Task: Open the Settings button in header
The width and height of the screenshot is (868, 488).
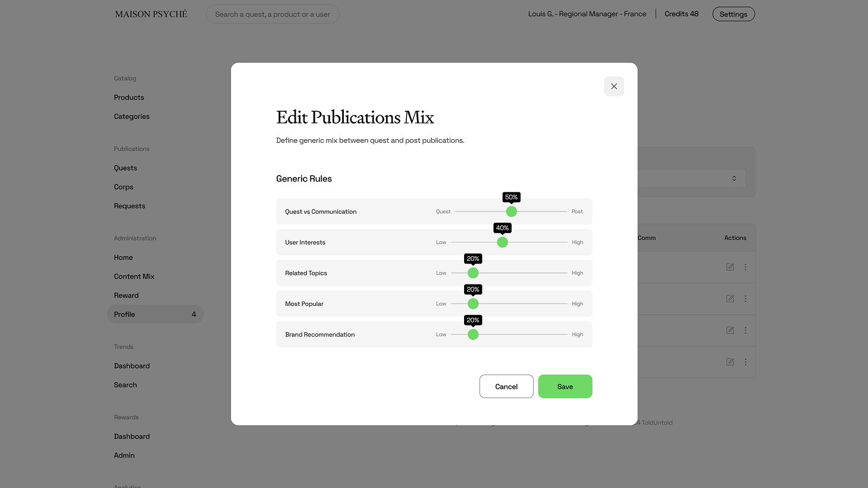Action: (x=733, y=14)
